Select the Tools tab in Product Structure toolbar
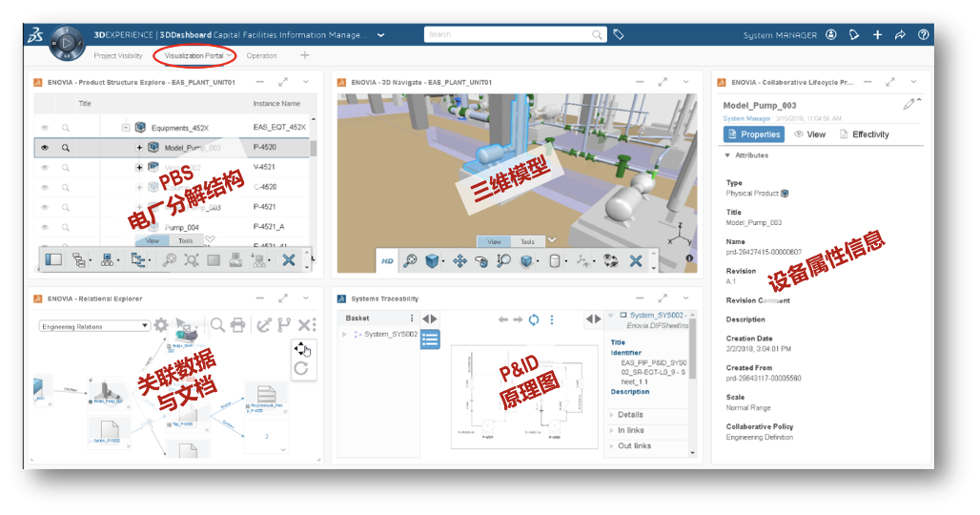The image size is (980, 515). [186, 240]
